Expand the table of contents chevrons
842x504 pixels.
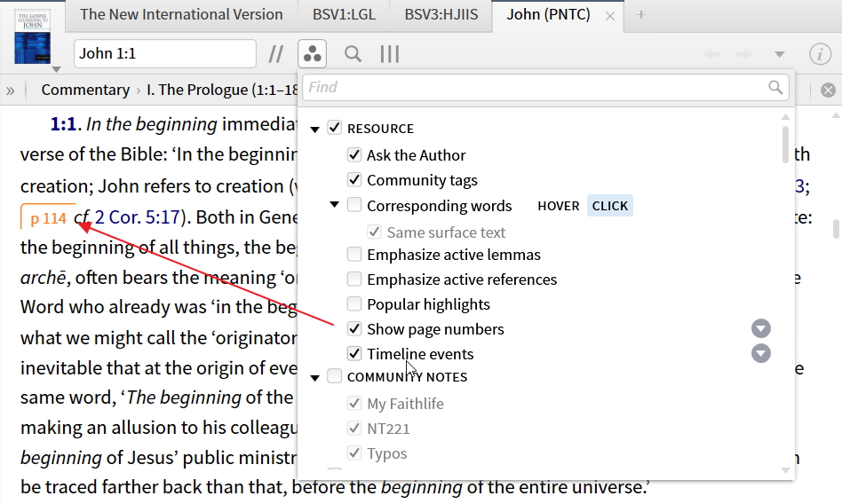pyautogui.click(x=10, y=91)
